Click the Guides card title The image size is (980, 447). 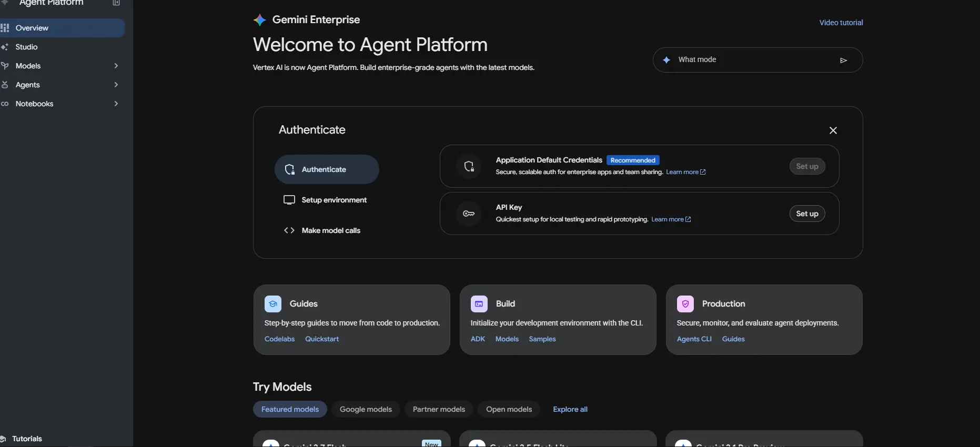pyautogui.click(x=304, y=304)
